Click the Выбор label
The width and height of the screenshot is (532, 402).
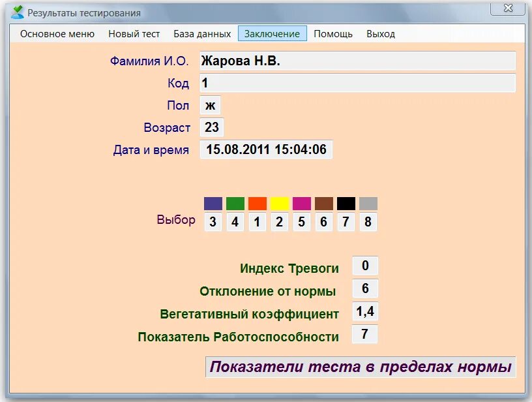tap(176, 220)
